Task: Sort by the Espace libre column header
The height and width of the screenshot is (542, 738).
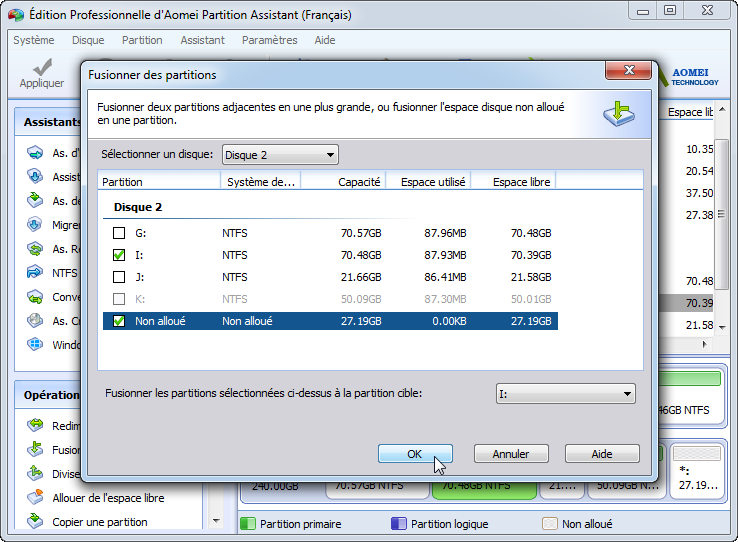Action: click(x=514, y=182)
